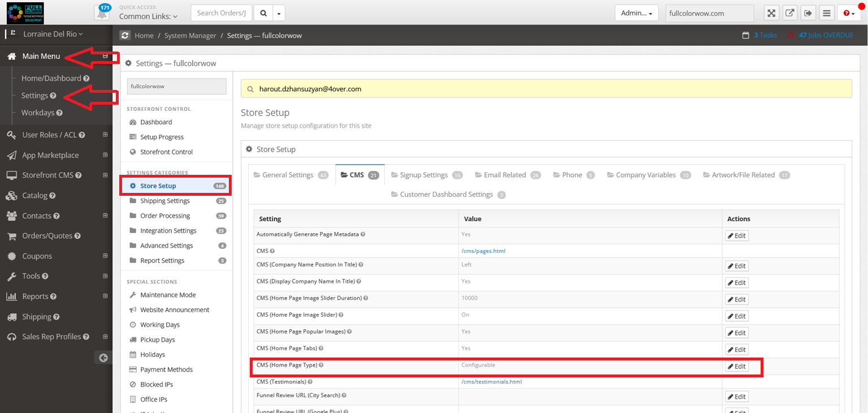Image resolution: width=868 pixels, height=413 pixels.
Task: Open the Common Links dropdown
Action: [148, 17]
